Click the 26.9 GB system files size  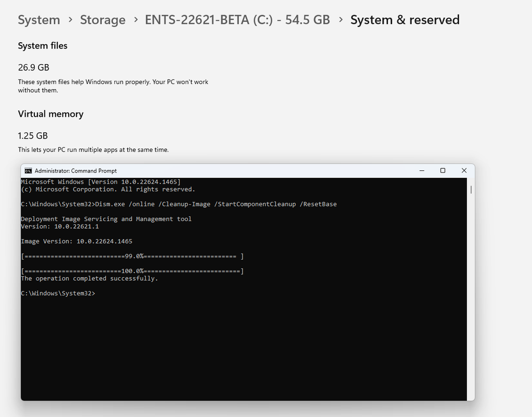pyautogui.click(x=33, y=67)
